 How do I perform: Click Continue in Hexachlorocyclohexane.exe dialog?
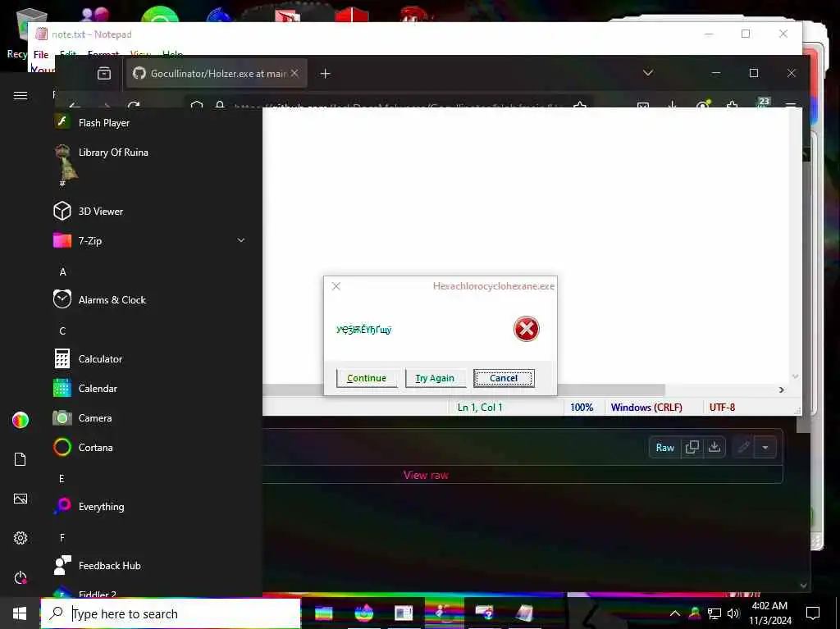point(367,378)
